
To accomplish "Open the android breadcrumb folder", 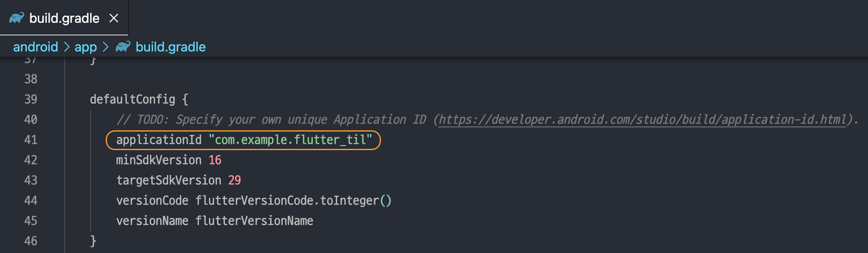I will [x=35, y=47].
